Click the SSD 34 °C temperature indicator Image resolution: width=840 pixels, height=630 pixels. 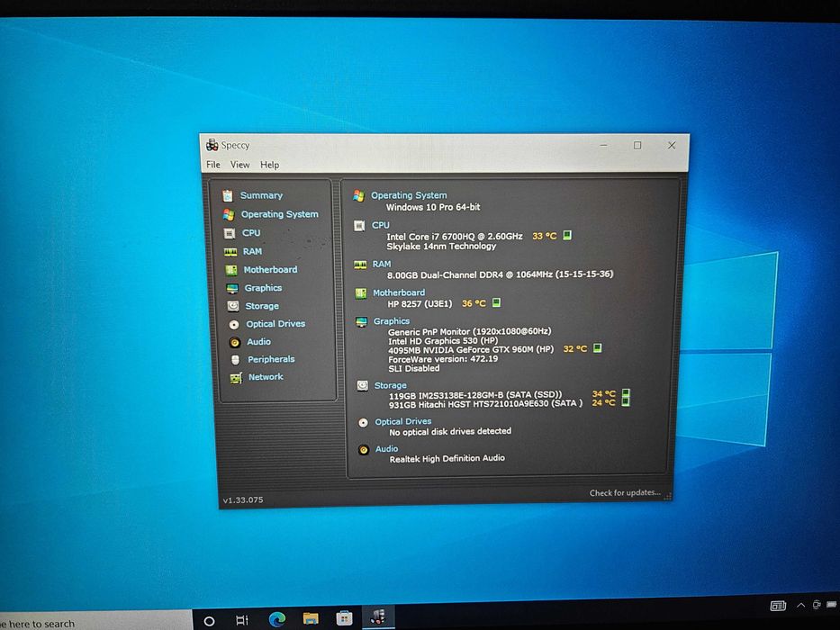(x=625, y=393)
